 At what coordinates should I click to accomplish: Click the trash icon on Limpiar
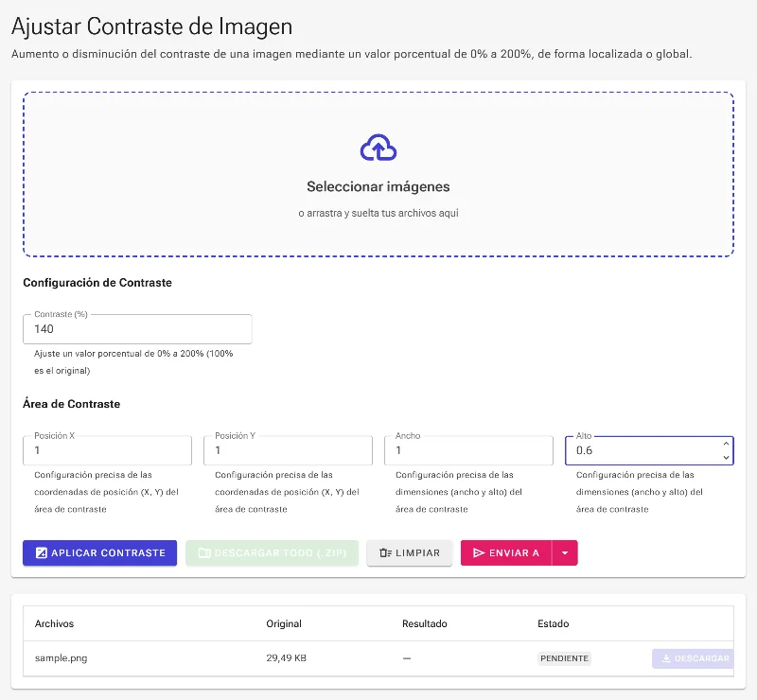[x=385, y=552]
